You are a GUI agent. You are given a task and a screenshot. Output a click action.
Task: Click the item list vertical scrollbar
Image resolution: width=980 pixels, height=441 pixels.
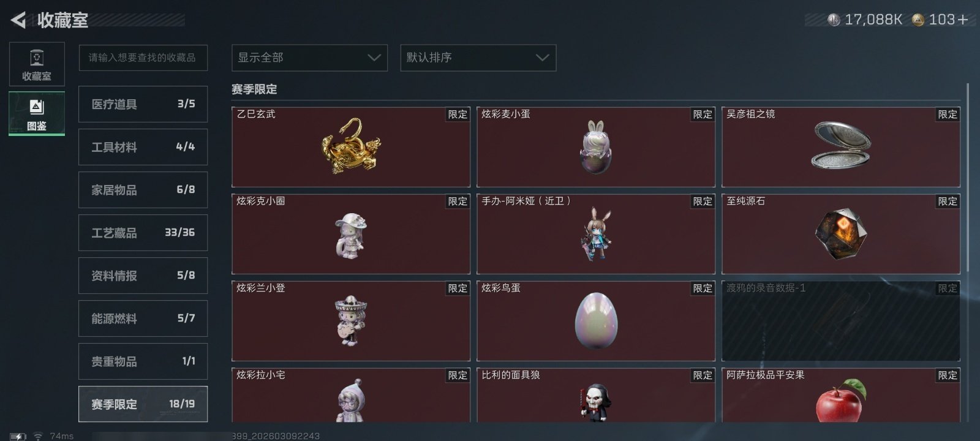968,178
